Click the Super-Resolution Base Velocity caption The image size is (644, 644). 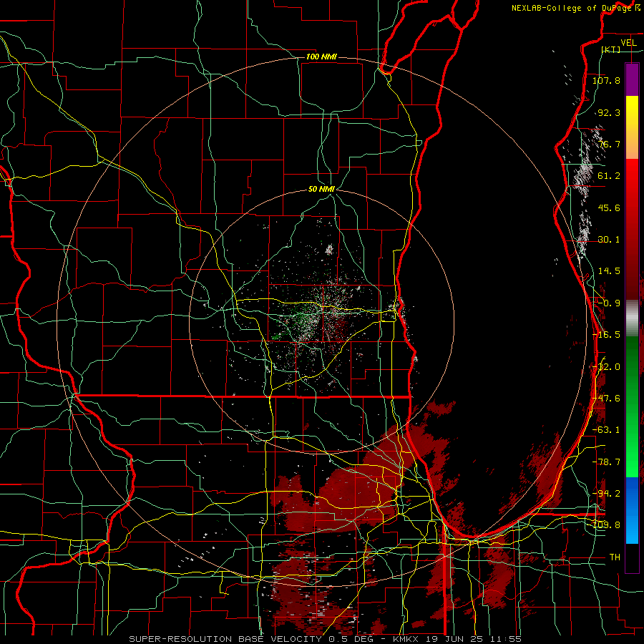tap(326, 639)
